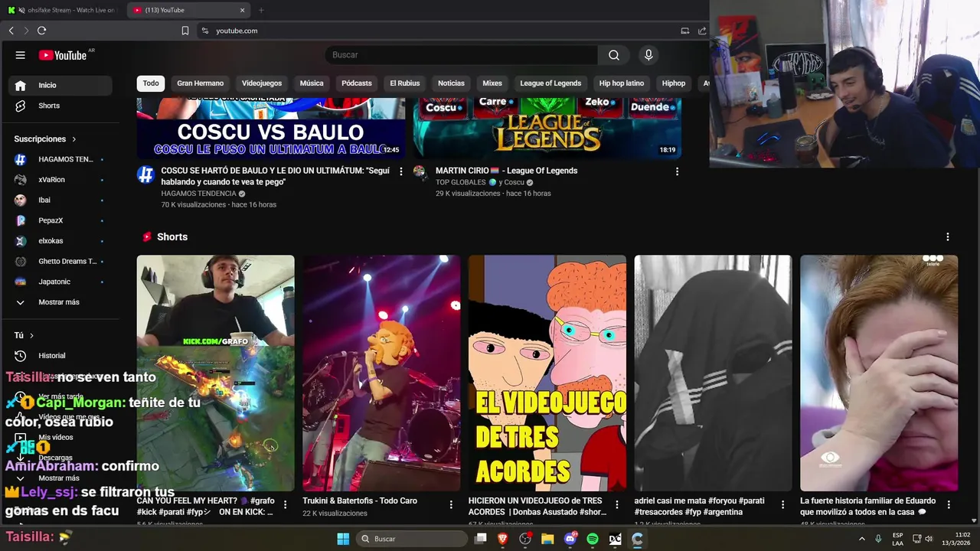The width and height of the screenshot is (980, 551).
Task: Open Ibai channel in subscriptions
Action: (x=60, y=200)
